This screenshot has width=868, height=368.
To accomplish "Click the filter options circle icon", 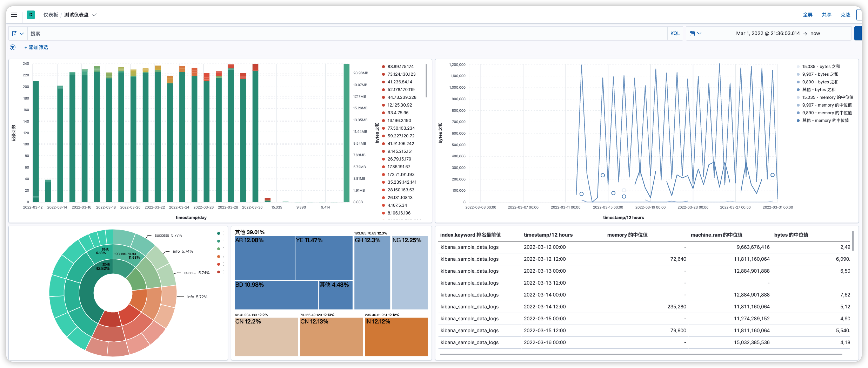I will coord(12,47).
